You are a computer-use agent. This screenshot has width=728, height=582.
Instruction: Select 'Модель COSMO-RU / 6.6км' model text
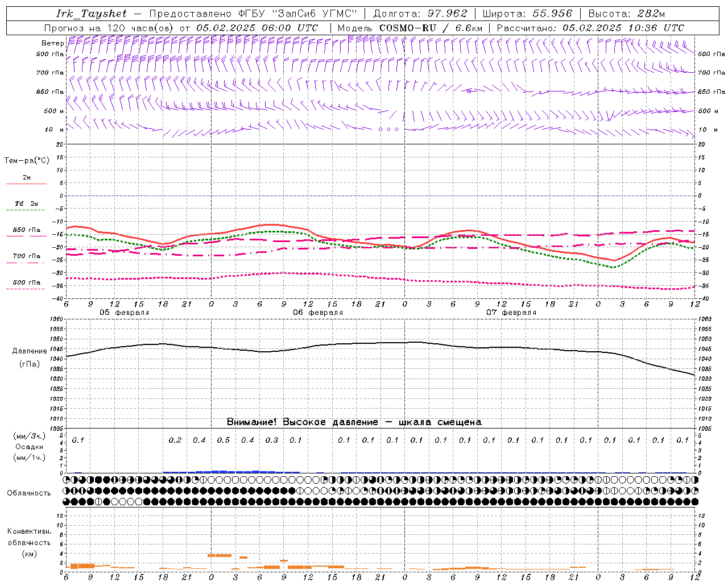tap(409, 28)
